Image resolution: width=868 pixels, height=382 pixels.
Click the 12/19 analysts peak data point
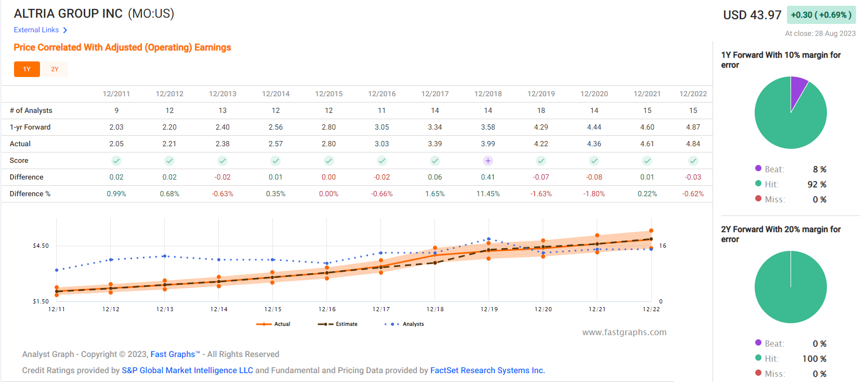[x=489, y=239]
